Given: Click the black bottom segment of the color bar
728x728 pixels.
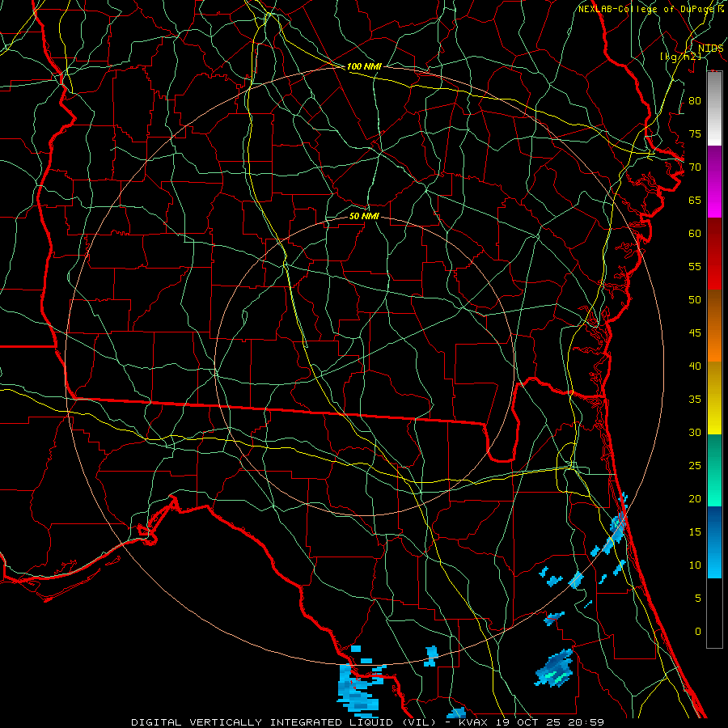Looking at the screenshot, I should pyautogui.click(x=714, y=613).
